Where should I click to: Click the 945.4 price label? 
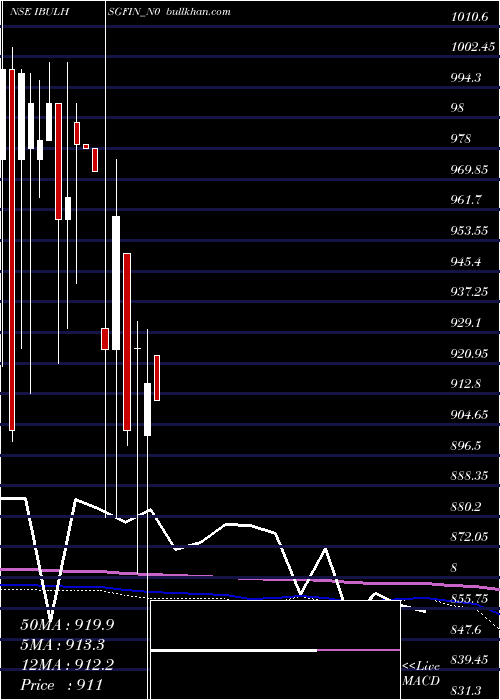click(466, 262)
